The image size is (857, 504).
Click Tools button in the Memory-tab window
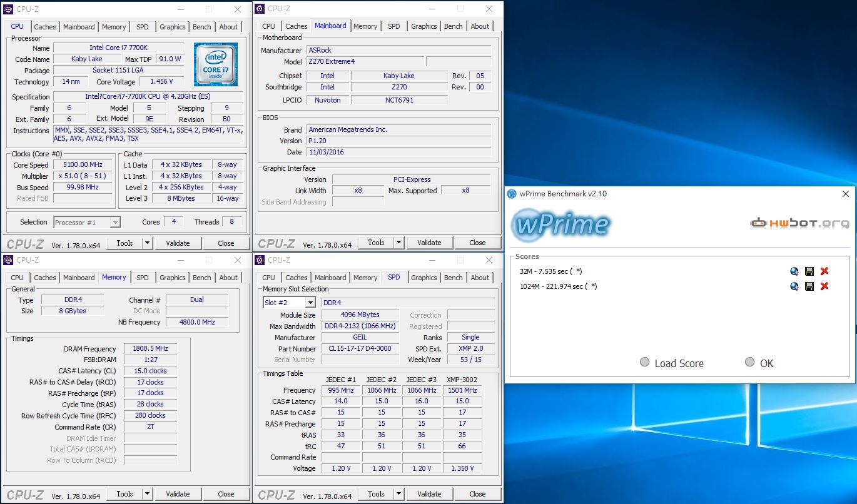(124, 494)
